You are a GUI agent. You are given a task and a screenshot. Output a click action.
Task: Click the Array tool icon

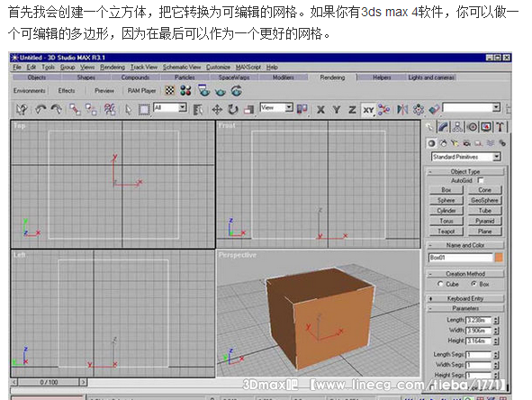pyautogui.click(x=419, y=109)
